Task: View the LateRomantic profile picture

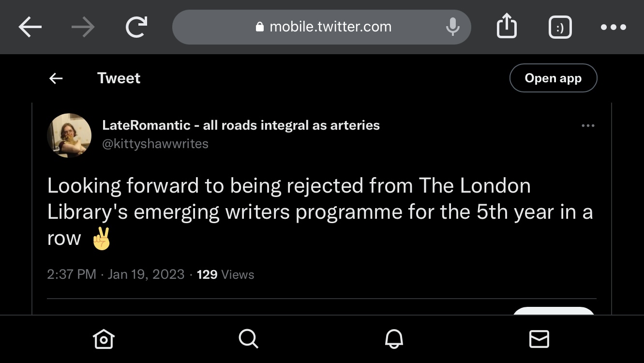Action: 70,135
